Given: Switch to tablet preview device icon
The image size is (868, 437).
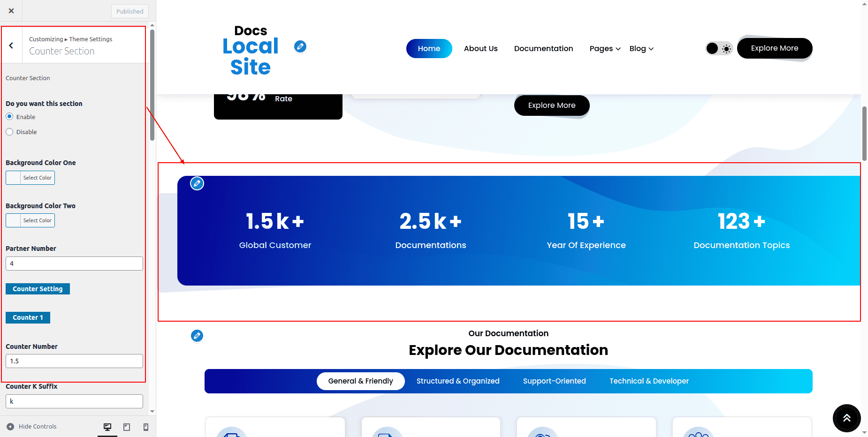Looking at the screenshot, I should [x=127, y=427].
